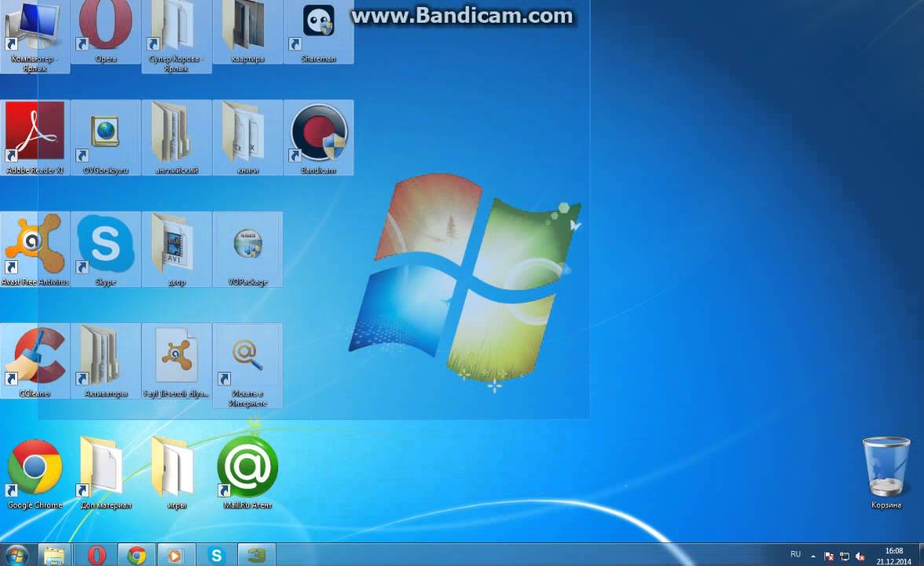Screen dimensions: 924x566
Task: Open the Action Center flag icon
Action: pyautogui.click(x=829, y=556)
